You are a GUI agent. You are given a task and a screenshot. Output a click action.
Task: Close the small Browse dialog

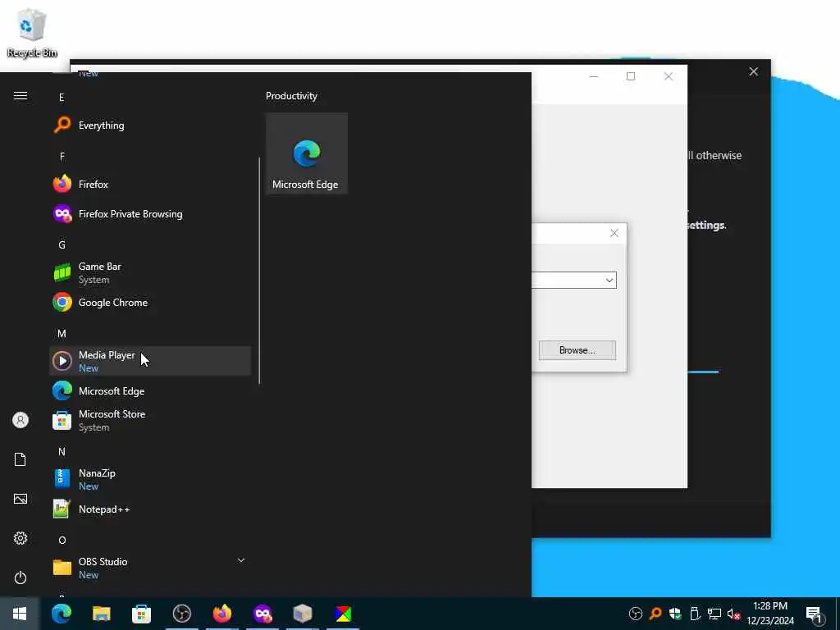[614, 233]
